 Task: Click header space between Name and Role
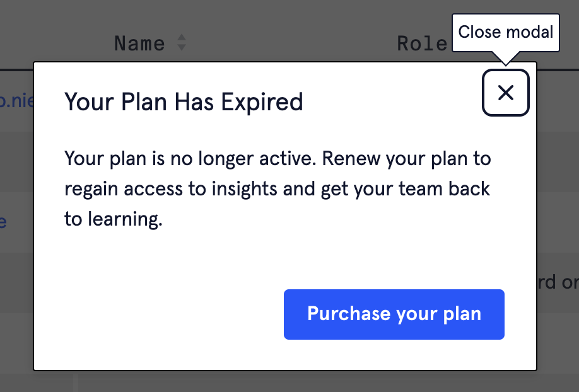[x=290, y=43]
